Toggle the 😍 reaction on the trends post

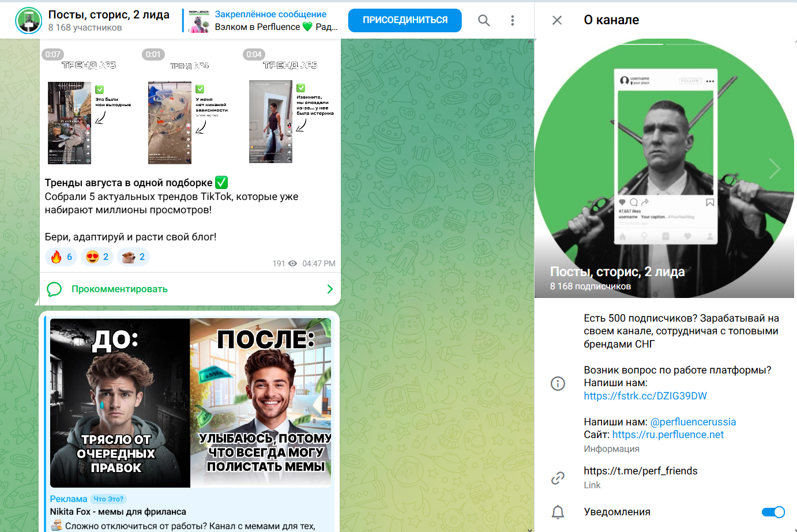[x=96, y=256]
